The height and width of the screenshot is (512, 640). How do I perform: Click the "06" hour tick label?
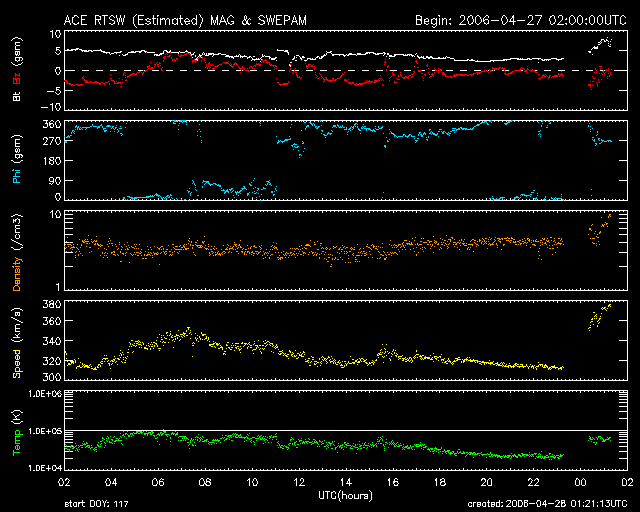(x=158, y=482)
